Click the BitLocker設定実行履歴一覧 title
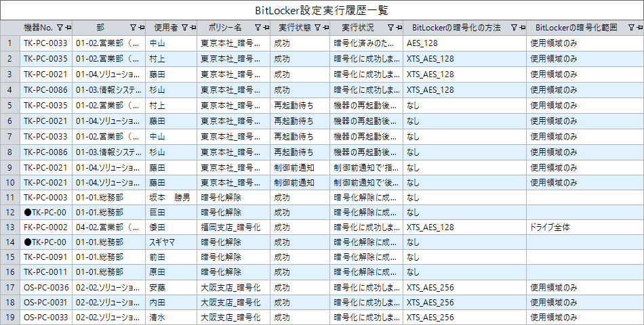Screen dimensions: 644x325 (321, 11)
